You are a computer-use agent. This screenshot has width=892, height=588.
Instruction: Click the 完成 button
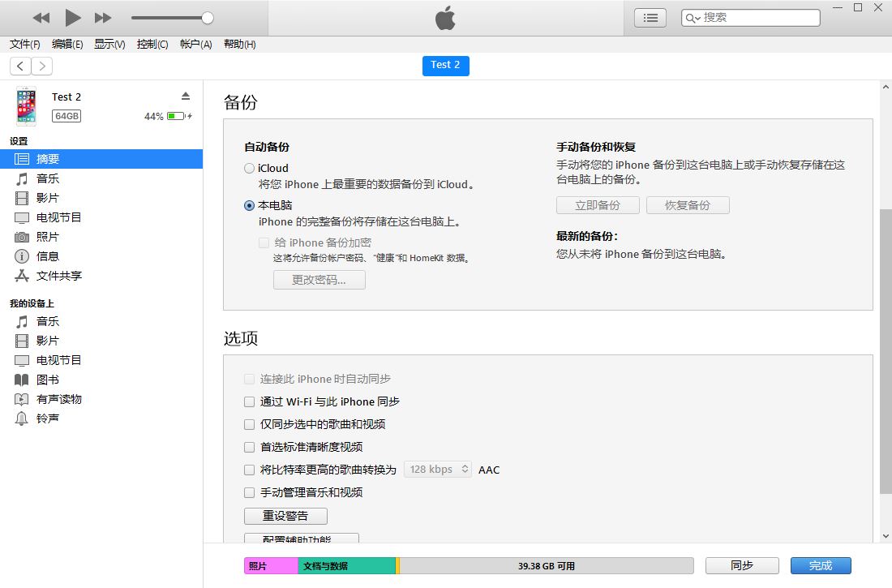click(x=821, y=566)
